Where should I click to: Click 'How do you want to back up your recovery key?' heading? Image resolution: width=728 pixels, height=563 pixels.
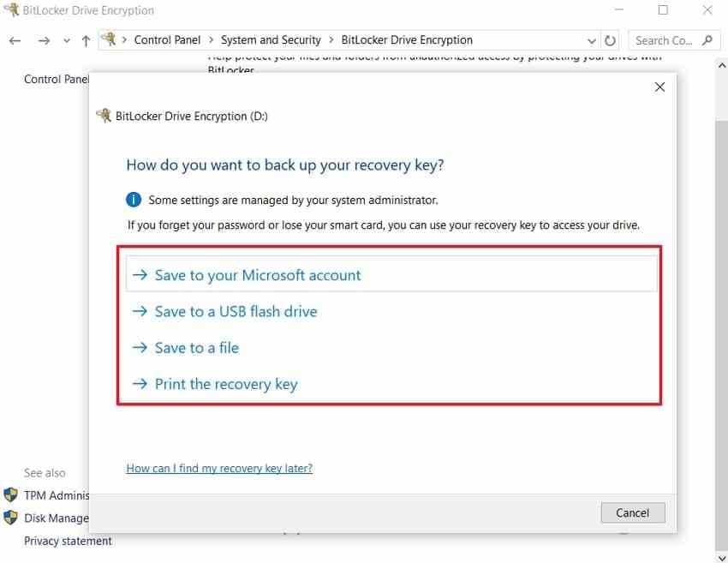click(x=285, y=165)
